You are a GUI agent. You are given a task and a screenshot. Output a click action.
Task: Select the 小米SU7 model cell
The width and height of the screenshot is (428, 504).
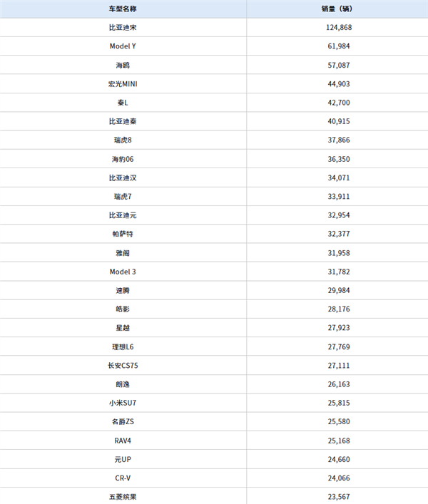point(123,403)
